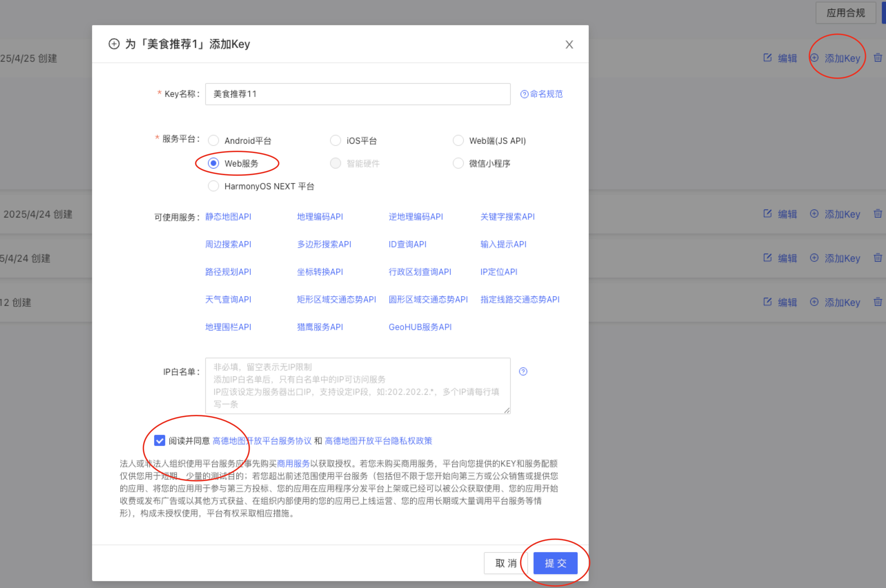The width and height of the screenshot is (886, 588).
Task: Delete the first application via its trash icon
Action: coord(877,58)
